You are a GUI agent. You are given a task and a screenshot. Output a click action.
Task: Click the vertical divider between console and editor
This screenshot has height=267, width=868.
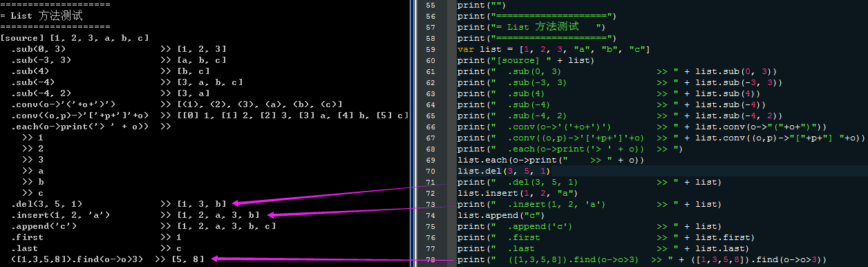coord(415,133)
